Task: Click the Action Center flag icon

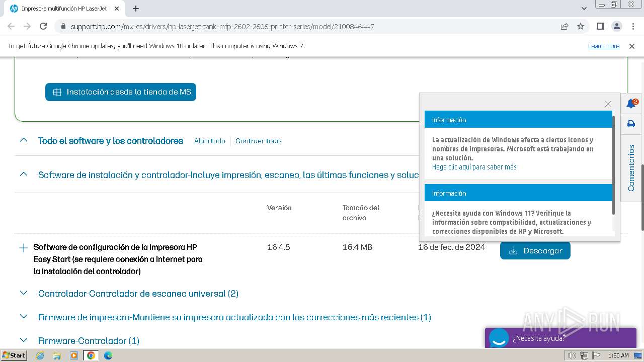Action: click(596, 355)
